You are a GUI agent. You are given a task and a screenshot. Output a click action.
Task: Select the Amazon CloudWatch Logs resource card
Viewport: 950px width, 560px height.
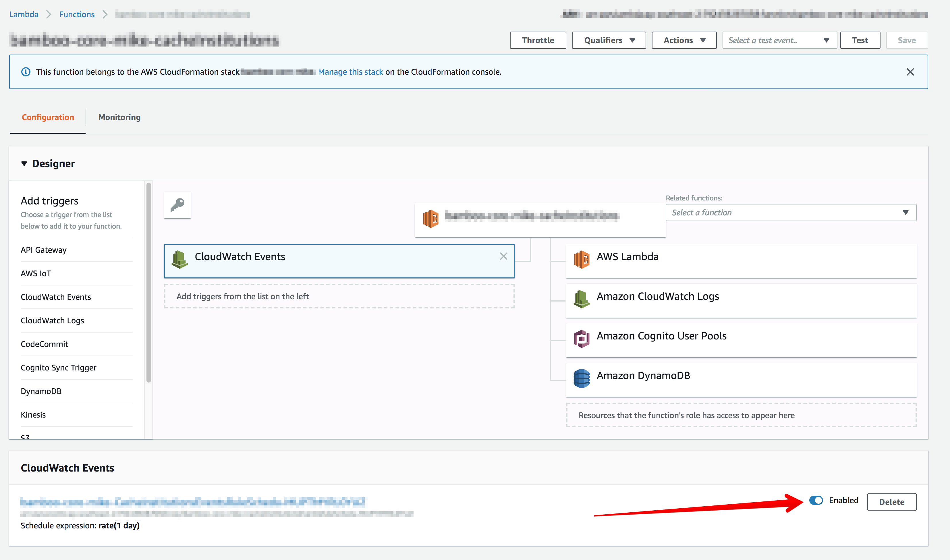741,301
